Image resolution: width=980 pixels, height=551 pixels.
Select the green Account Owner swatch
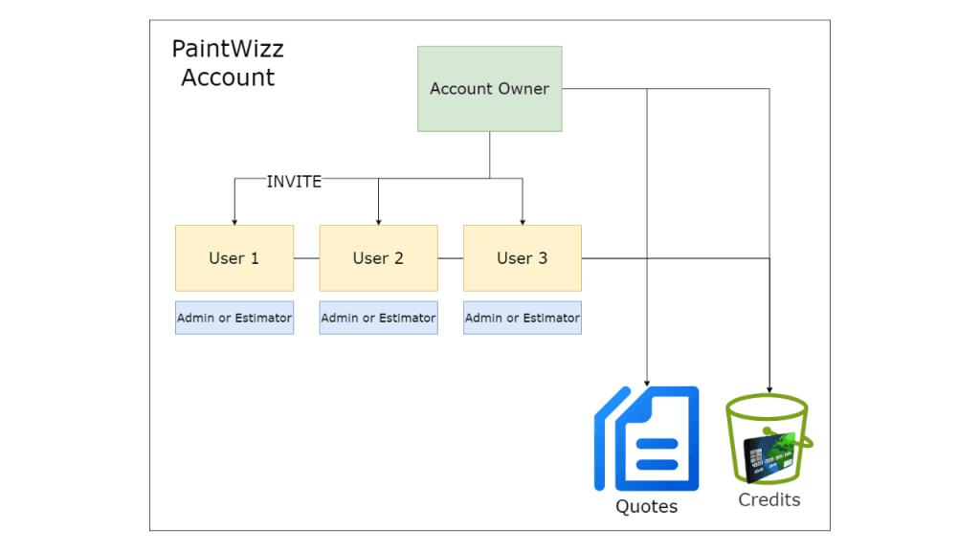[x=489, y=88]
